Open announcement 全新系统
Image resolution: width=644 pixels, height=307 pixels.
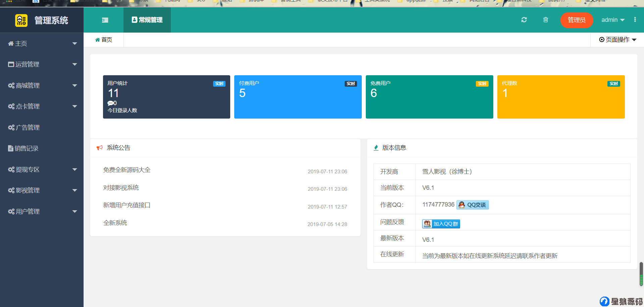(x=115, y=223)
